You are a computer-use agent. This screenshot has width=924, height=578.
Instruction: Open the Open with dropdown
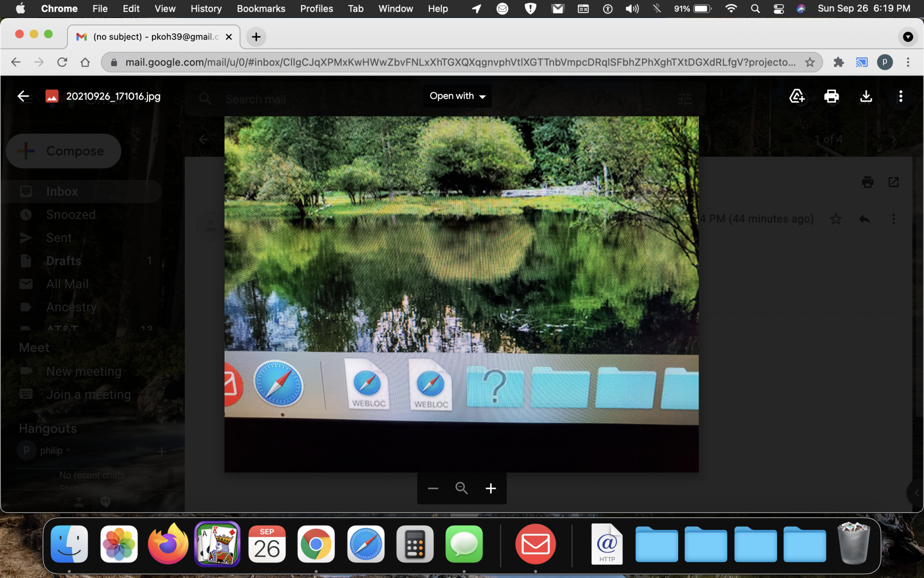(x=457, y=96)
